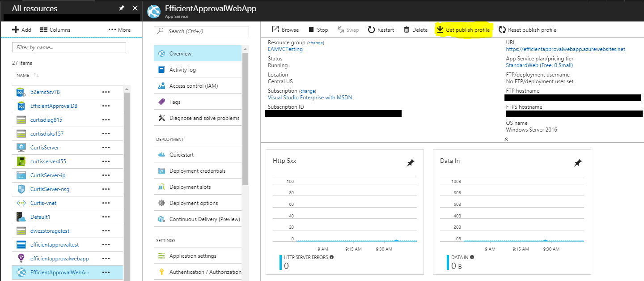Screen dimensions: 644x281
Task: Click the efficientapprovaltest resource icon
Action: pos(21,245)
